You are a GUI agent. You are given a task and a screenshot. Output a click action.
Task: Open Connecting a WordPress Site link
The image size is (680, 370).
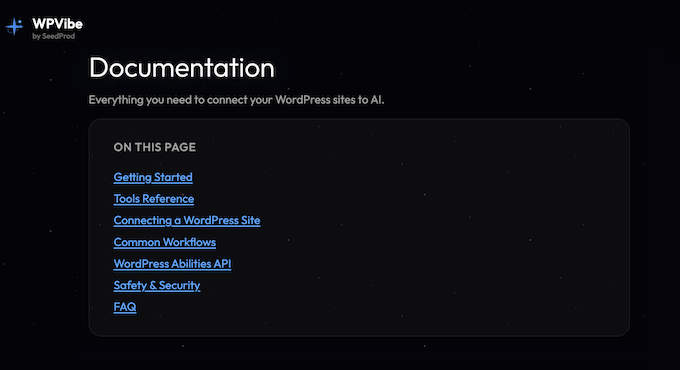click(x=187, y=220)
